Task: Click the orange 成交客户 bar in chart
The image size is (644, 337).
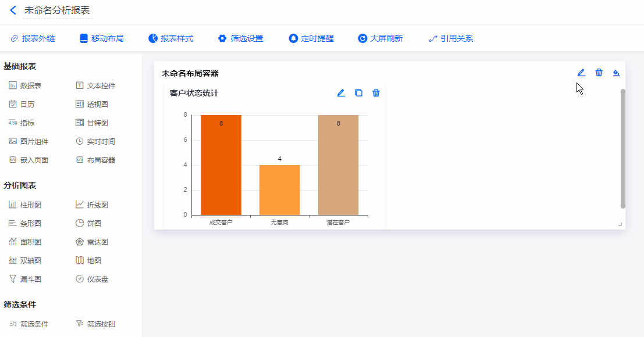Action: click(220, 168)
